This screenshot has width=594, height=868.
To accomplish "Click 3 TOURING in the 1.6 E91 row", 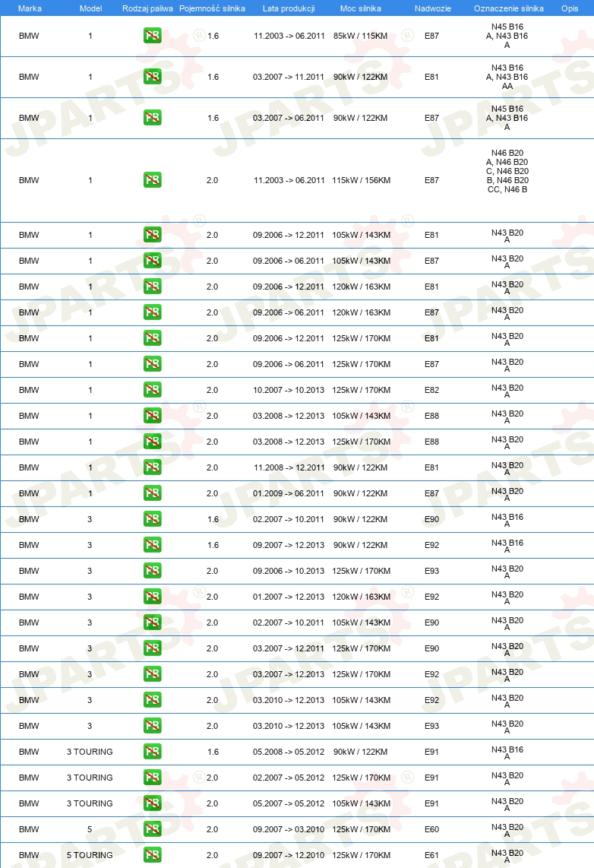I will pos(90,752).
